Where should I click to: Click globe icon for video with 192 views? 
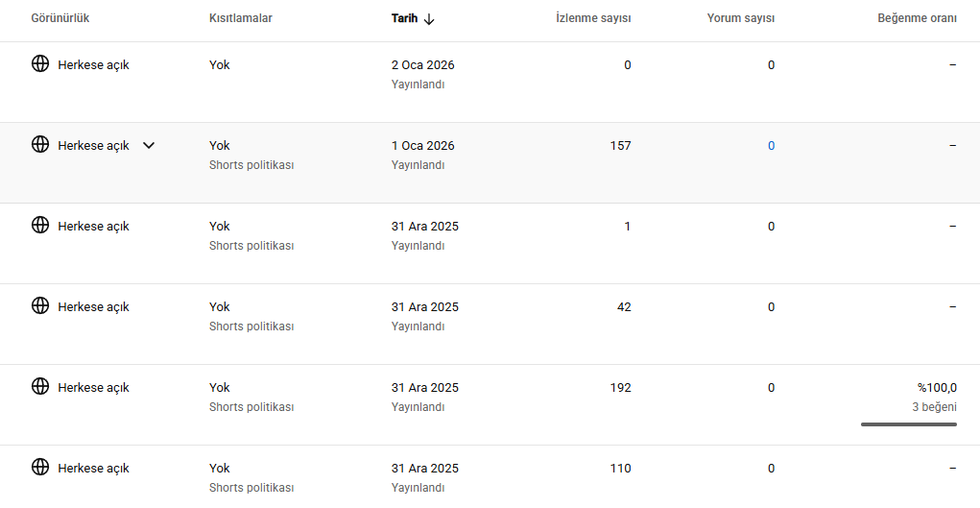40,386
